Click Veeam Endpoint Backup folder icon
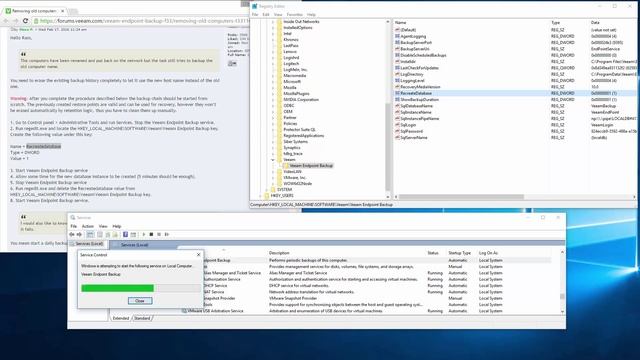This screenshot has width=640, height=360. click(286, 166)
